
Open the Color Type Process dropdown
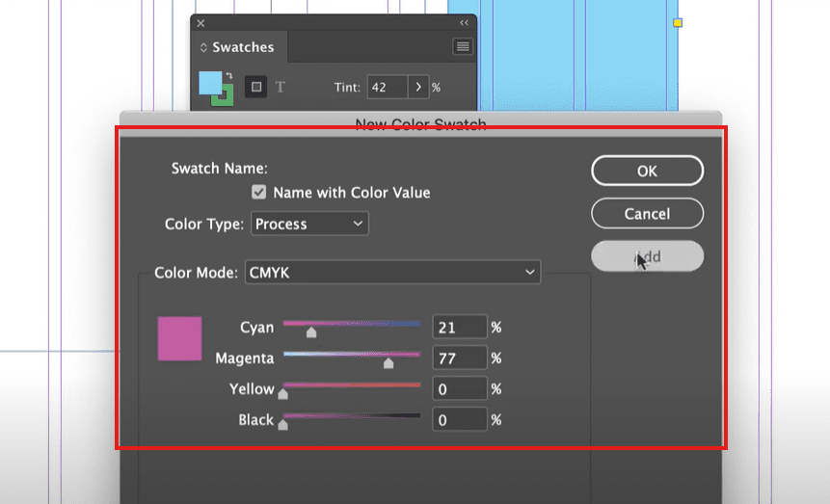pos(309,224)
